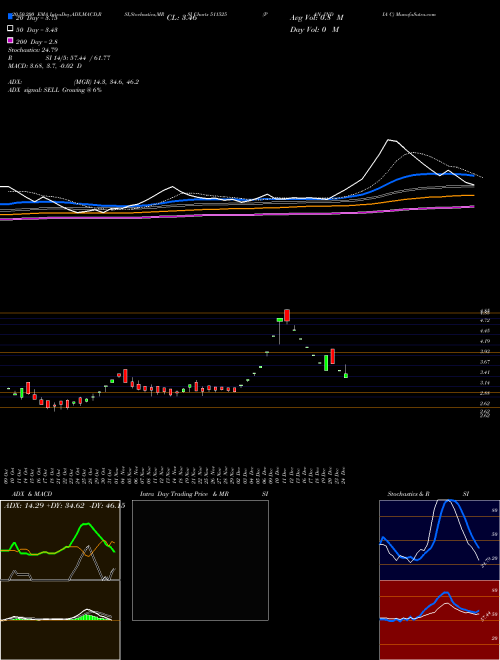
Task: Click the 'Day Vol: 0 M' value
Action: [x=314, y=29]
